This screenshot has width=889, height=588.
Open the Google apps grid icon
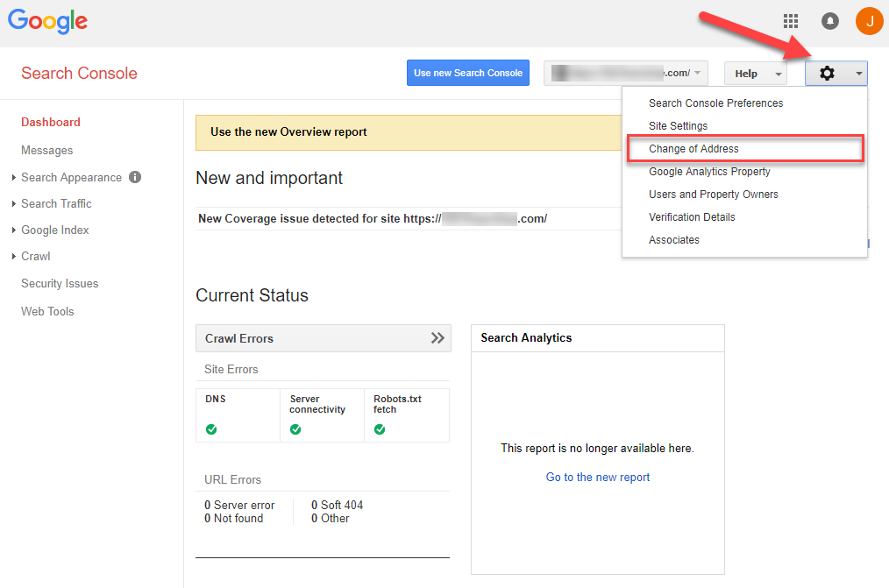tap(790, 22)
